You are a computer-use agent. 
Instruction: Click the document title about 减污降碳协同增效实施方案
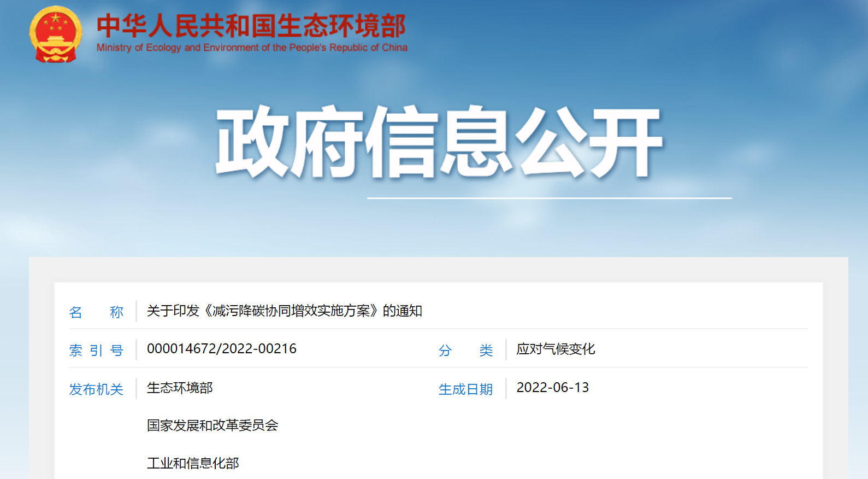pos(284,311)
